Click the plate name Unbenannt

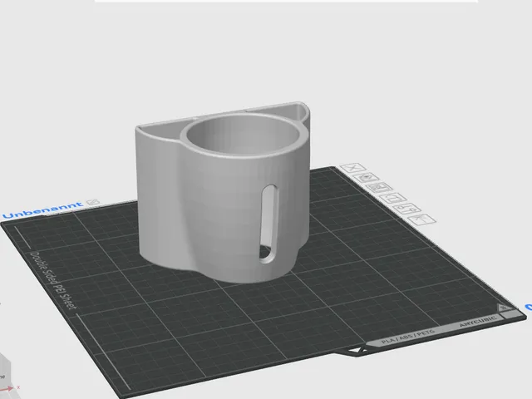pos(42,210)
